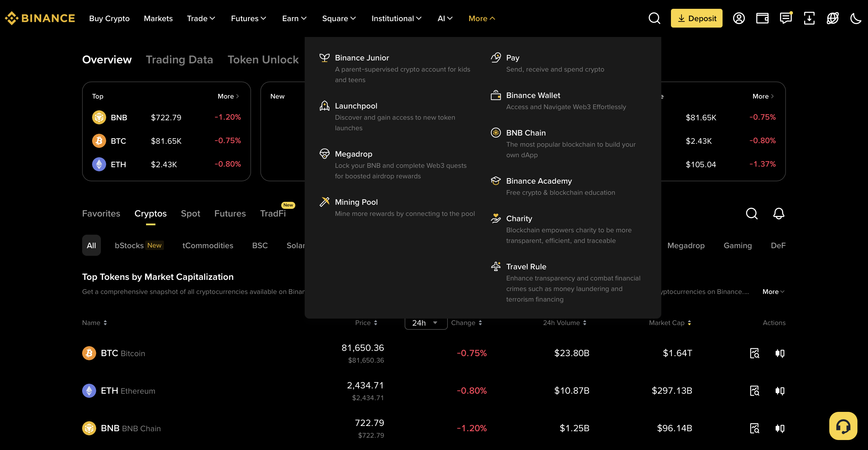This screenshot has width=868, height=450.
Task: Open Travel Rule menu entry title
Action: click(526, 267)
